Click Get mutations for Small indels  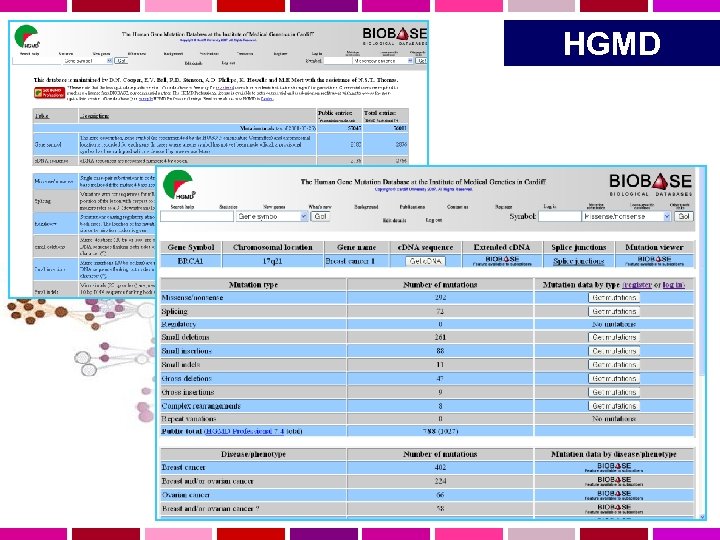tap(614, 365)
